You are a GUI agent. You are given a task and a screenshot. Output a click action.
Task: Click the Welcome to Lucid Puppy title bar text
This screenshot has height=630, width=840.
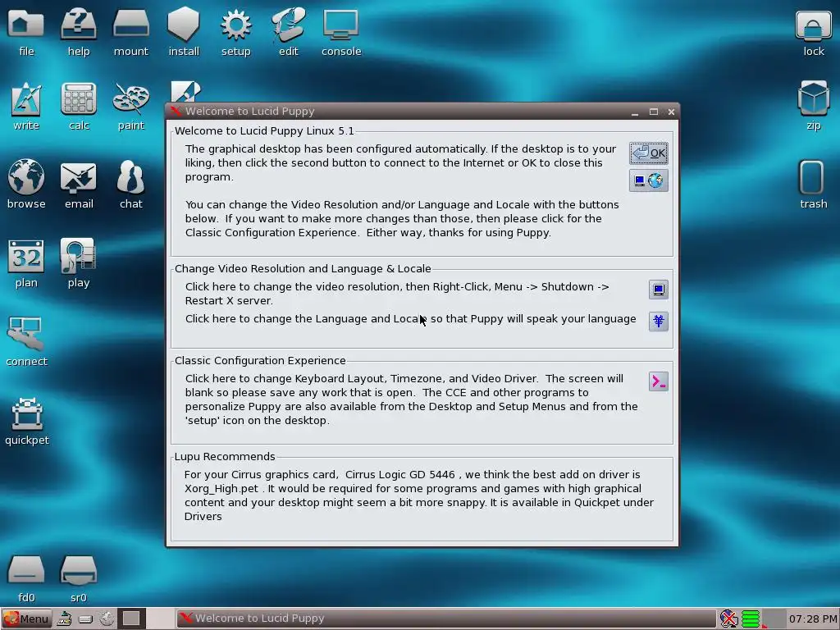point(249,112)
